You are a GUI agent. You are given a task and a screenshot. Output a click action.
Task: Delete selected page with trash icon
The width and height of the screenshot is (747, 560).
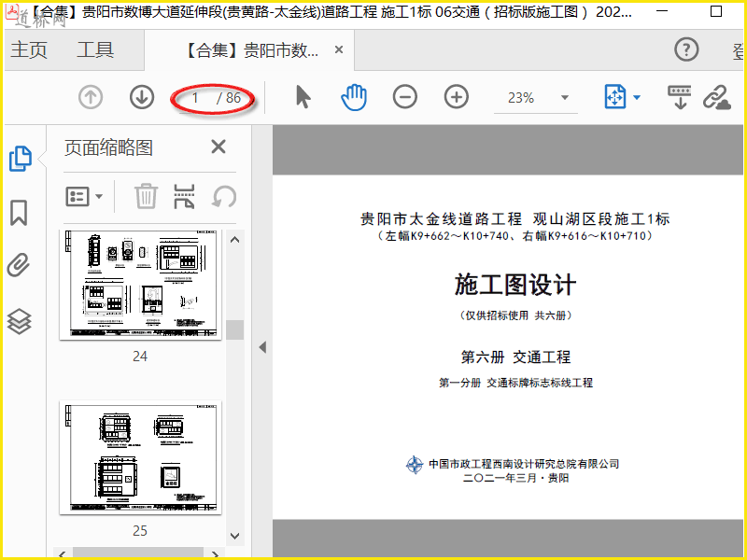pyautogui.click(x=146, y=196)
